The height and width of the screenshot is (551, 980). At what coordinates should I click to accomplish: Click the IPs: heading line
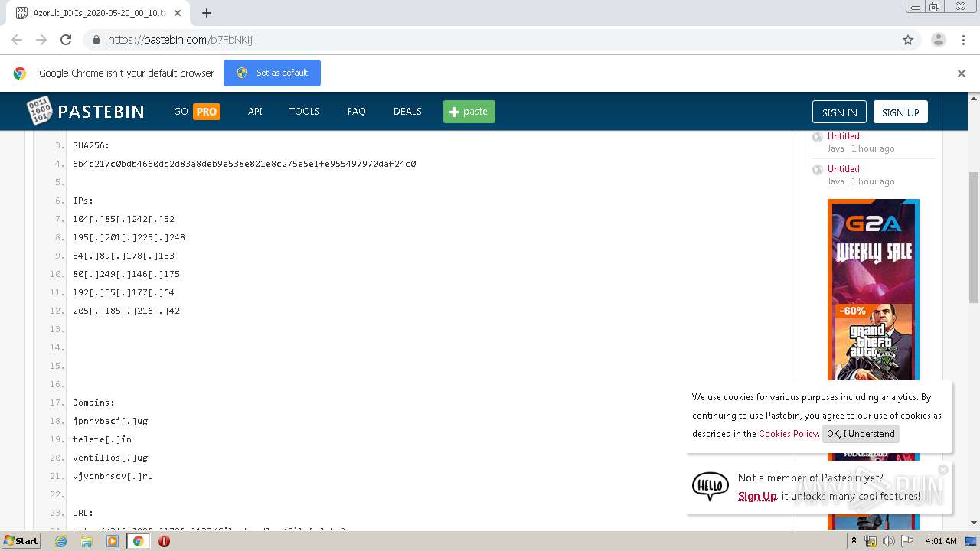click(x=83, y=201)
